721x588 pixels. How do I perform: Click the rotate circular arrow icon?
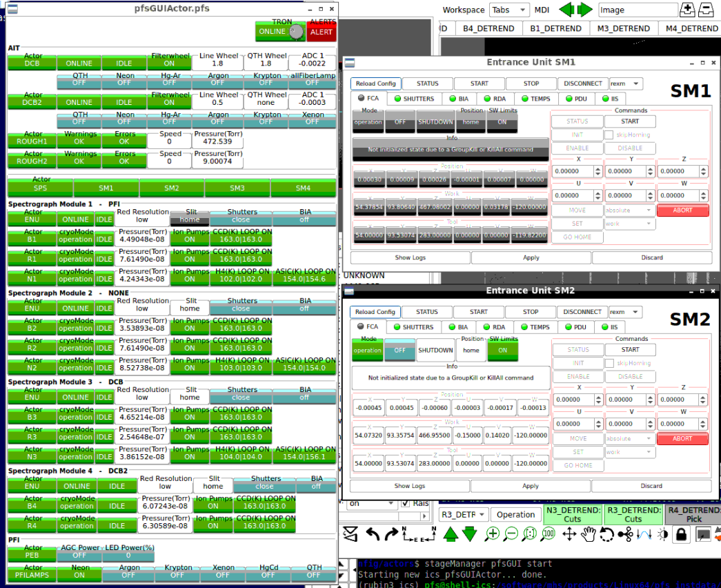607,533
